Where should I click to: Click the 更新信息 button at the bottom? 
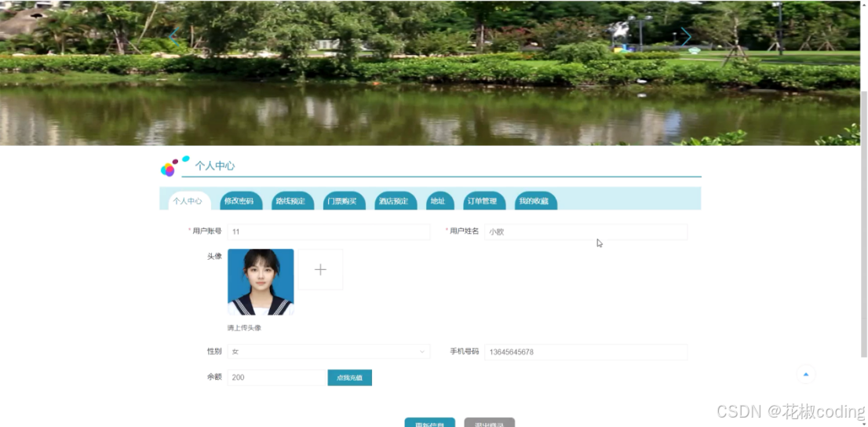pyautogui.click(x=429, y=422)
